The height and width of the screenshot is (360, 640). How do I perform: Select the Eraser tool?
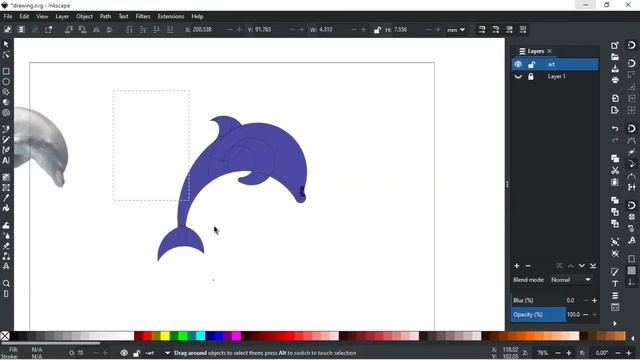tap(6, 246)
